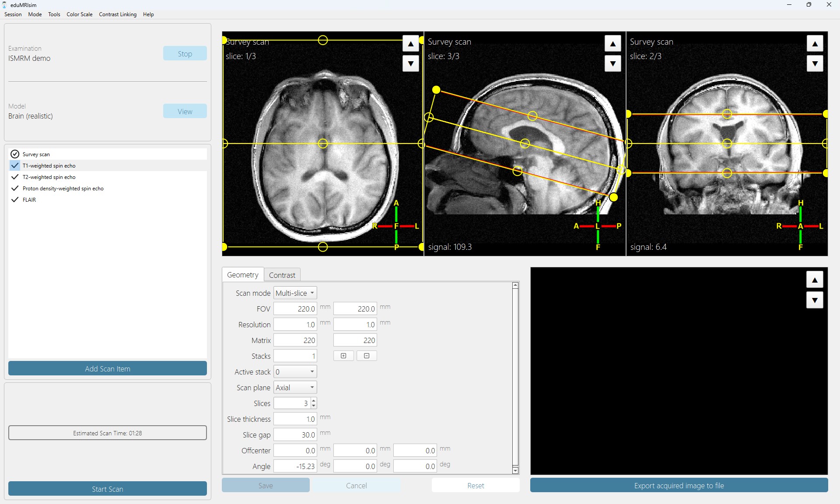840x504 pixels.
Task: Open the Scan mode dropdown
Action: click(x=295, y=293)
